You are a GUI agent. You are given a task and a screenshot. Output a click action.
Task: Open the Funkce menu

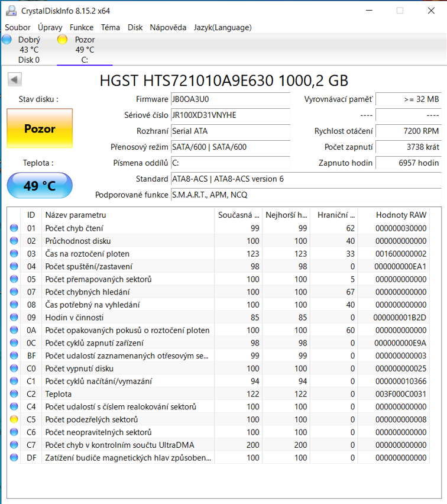(x=82, y=27)
